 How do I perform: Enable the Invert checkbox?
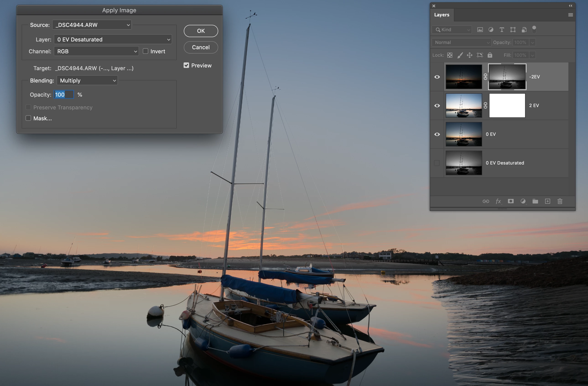(146, 51)
